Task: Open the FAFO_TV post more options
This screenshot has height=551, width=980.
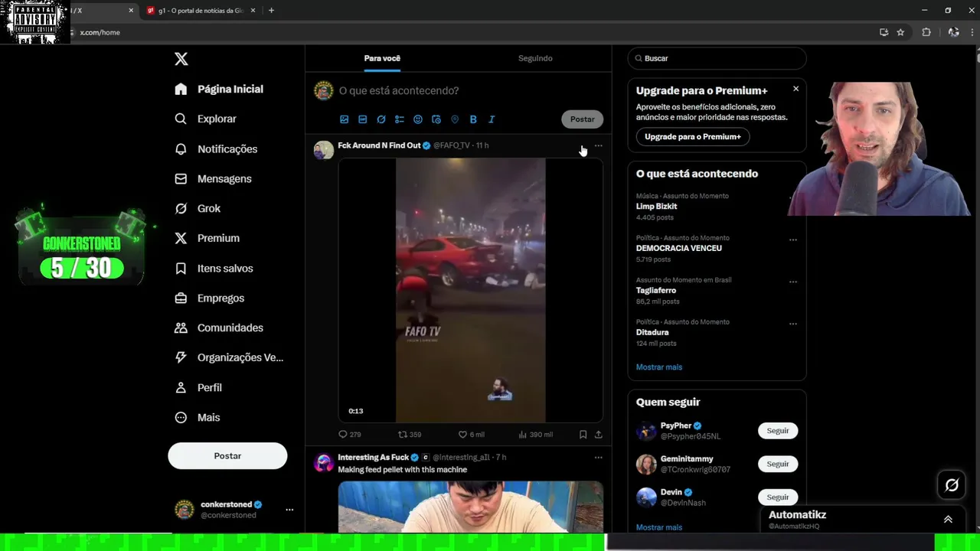Action: tap(598, 145)
